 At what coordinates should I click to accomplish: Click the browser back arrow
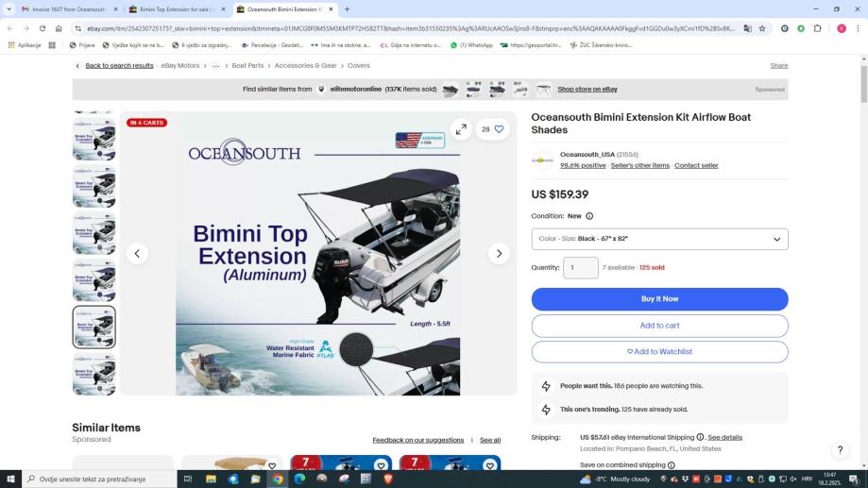click(10, 28)
